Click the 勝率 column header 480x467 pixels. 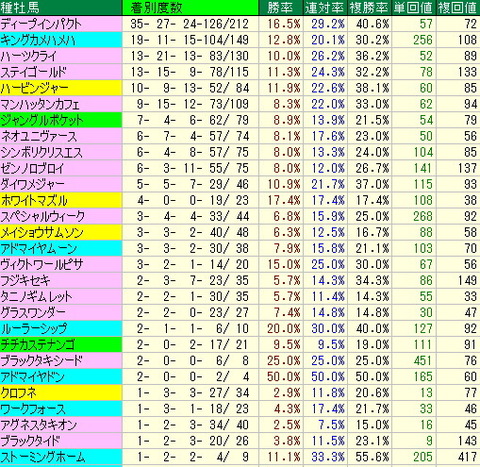pyautogui.click(x=281, y=8)
